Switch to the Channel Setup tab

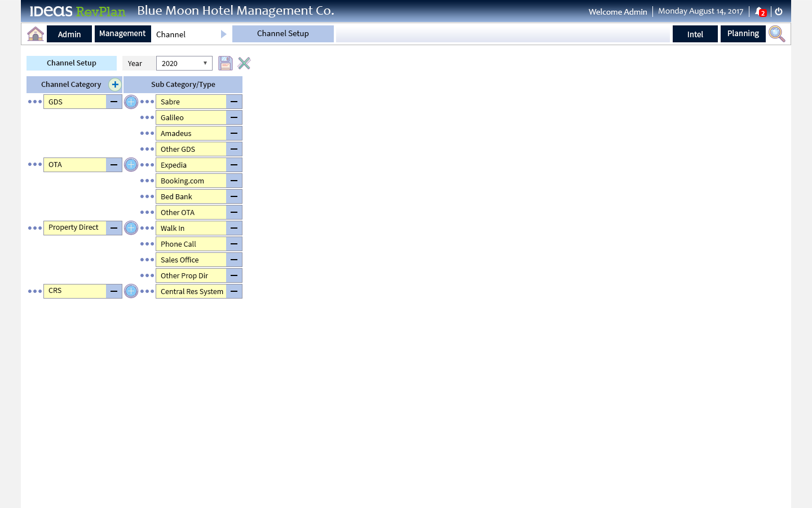point(283,34)
